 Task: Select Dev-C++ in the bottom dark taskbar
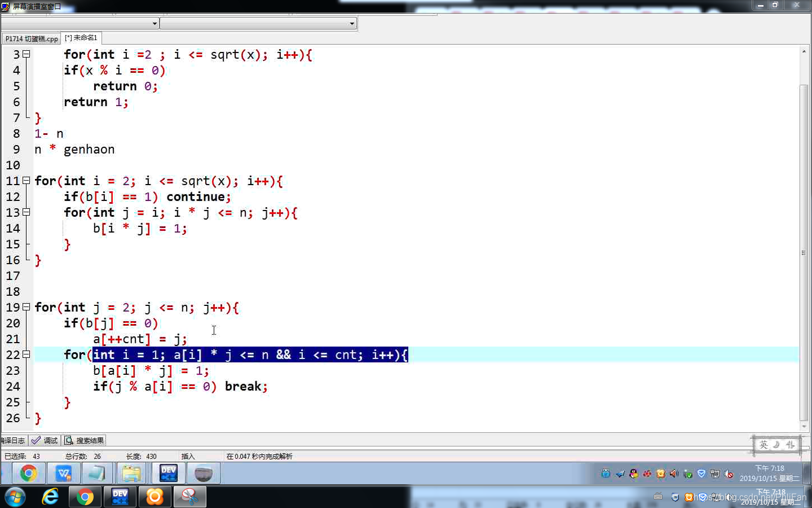[x=120, y=497]
